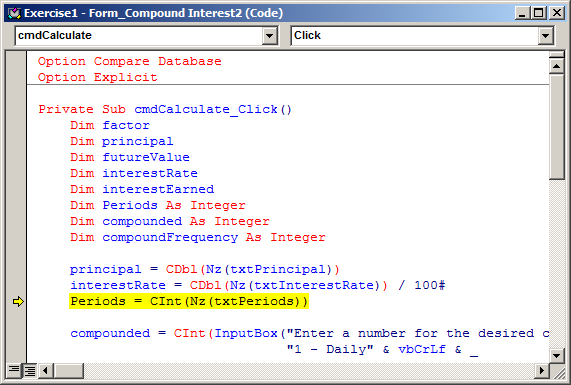This screenshot has height=385, width=571.
Task: Click the horizontal scrollbar thumb
Action: [x=69, y=370]
